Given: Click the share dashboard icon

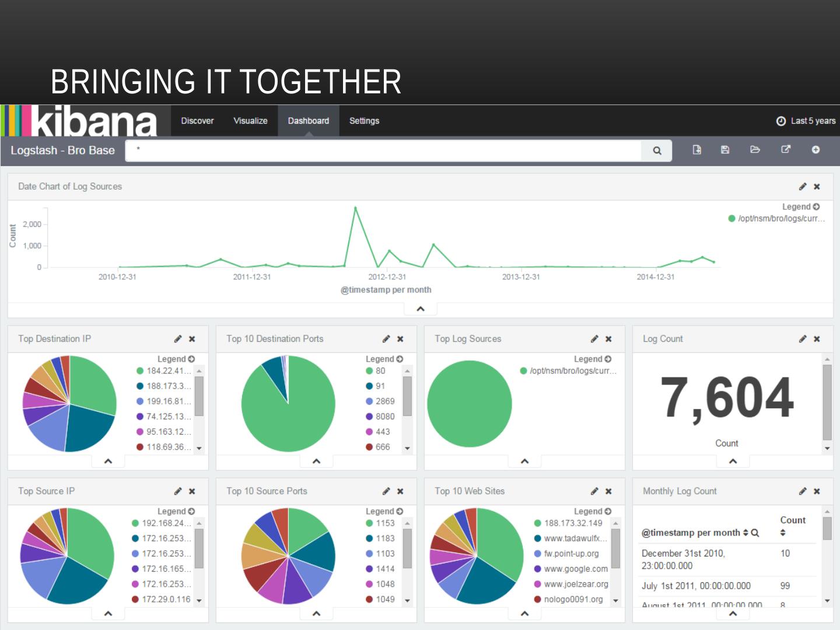Looking at the screenshot, I should 786,150.
